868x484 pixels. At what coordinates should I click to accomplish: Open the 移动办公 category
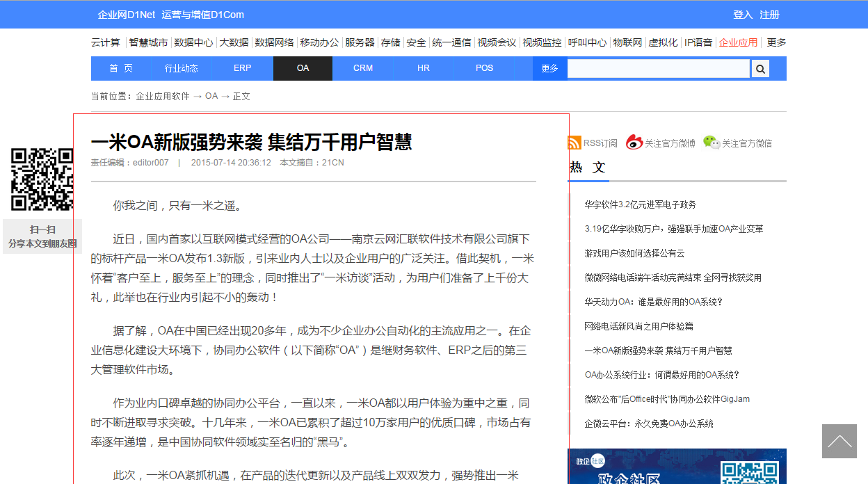click(319, 42)
